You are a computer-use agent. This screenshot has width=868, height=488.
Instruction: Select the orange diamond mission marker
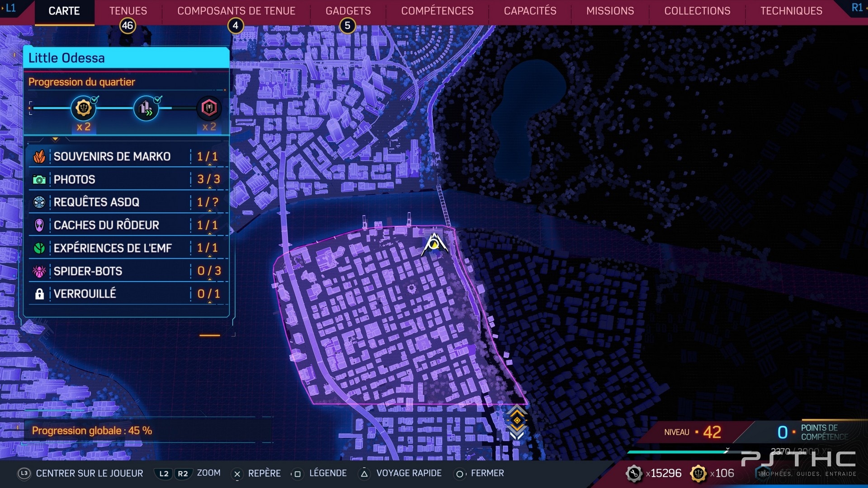516,421
